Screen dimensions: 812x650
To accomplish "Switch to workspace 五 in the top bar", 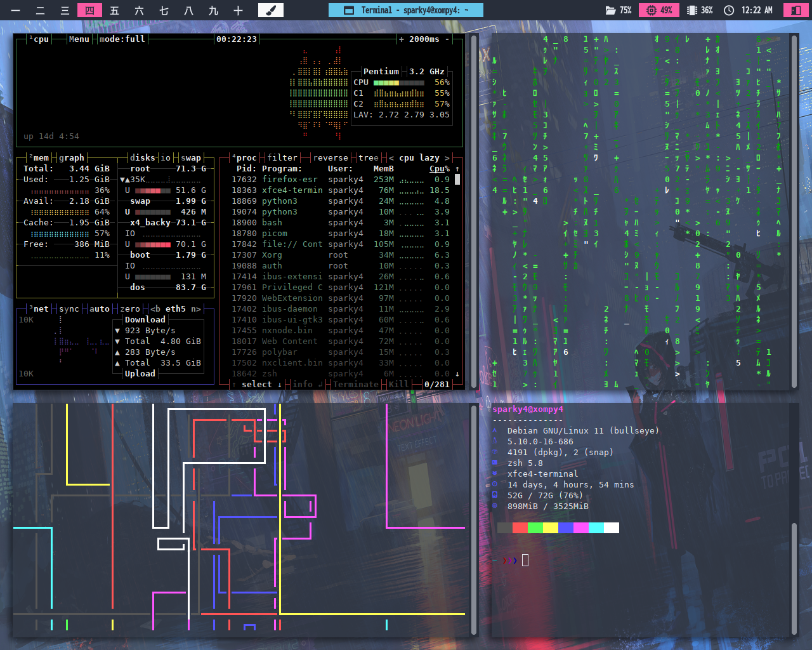I will [114, 10].
